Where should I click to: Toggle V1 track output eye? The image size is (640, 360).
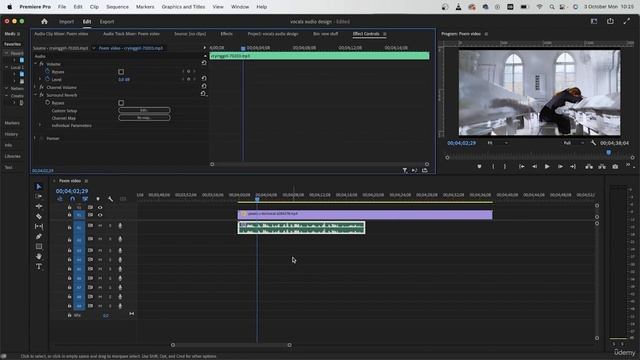pyautogui.click(x=100, y=215)
